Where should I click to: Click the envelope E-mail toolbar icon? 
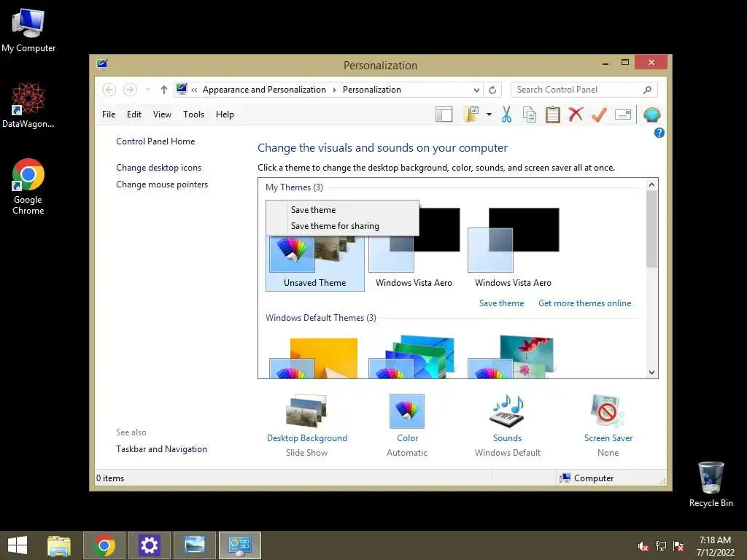click(623, 114)
